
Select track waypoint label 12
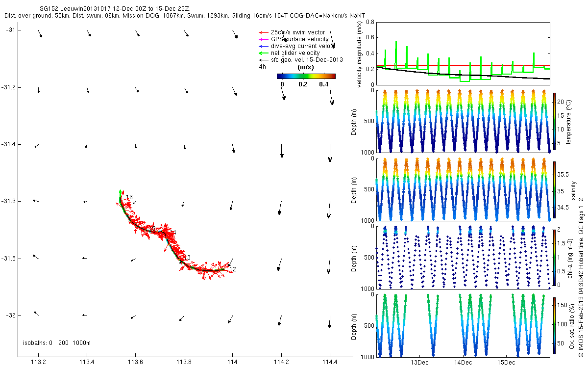coord(233,269)
